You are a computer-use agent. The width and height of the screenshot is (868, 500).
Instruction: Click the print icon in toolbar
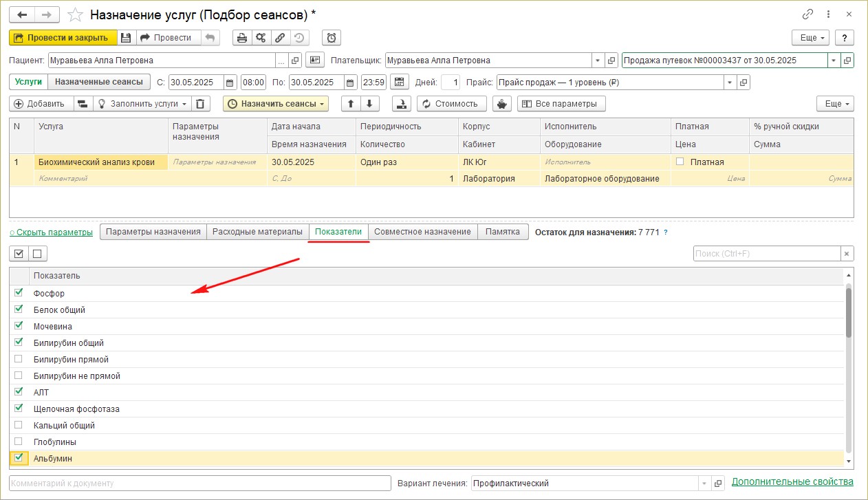(242, 38)
